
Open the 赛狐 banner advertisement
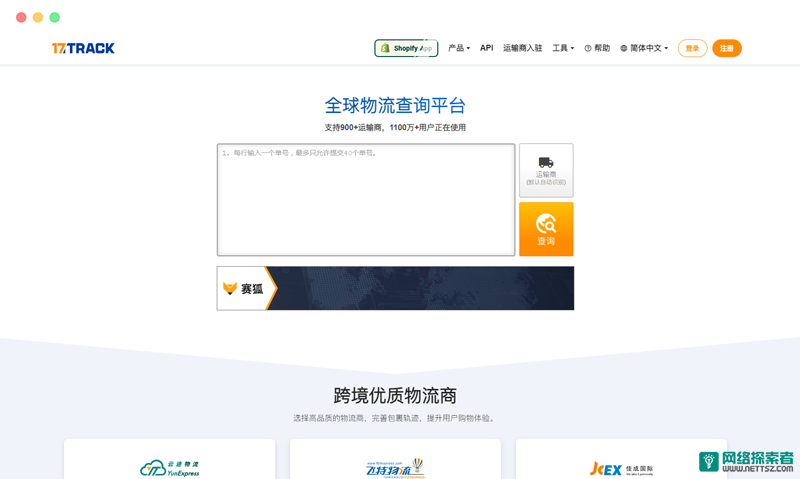tap(395, 288)
